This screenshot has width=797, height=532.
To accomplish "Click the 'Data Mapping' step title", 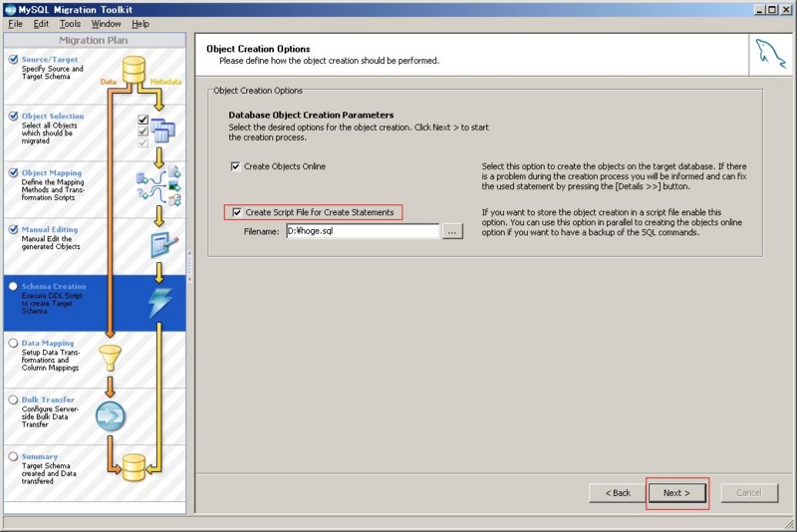I will [48, 344].
